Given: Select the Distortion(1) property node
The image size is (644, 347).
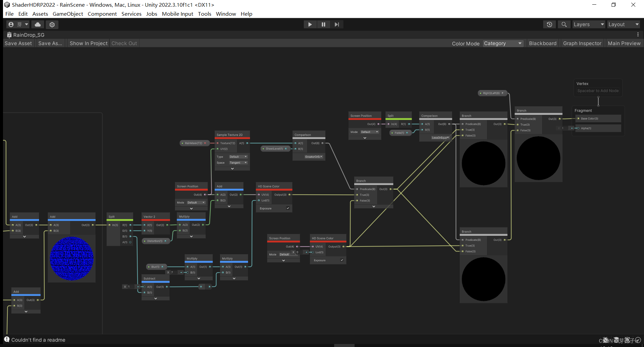Looking at the screenshot, I should [155, 241].
